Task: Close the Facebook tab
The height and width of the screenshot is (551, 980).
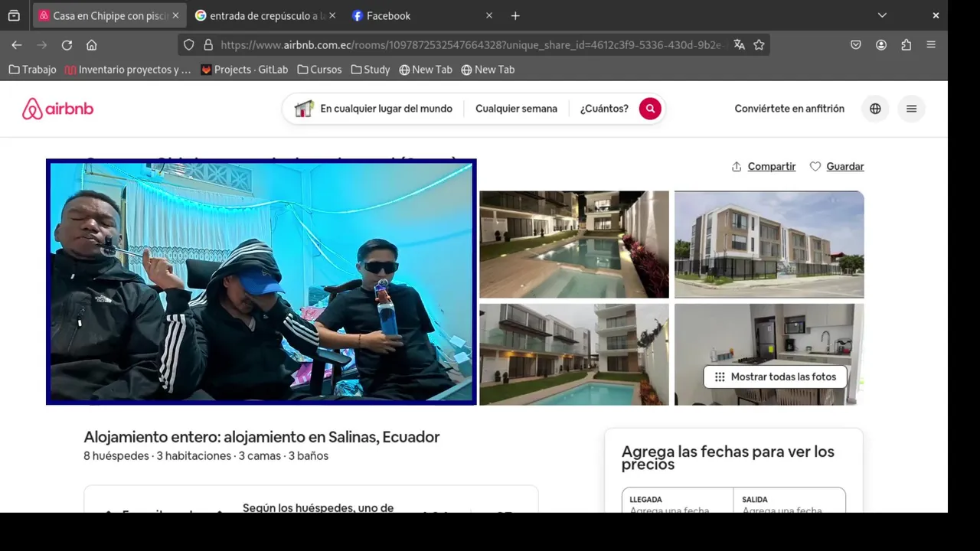Action: click(x=489, y=15)
